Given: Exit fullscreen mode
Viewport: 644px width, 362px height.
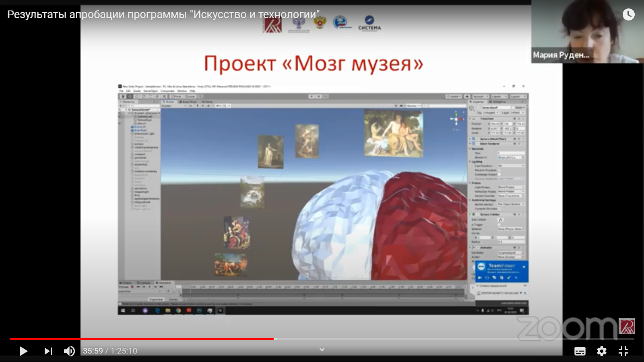Looking at the screenshot, I should [x=623, y=351].
